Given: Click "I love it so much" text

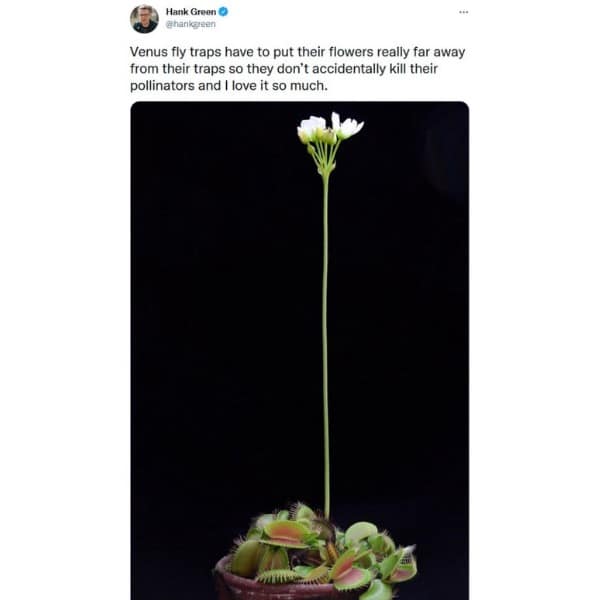Looking at the screenshot, I should (296, 86).
